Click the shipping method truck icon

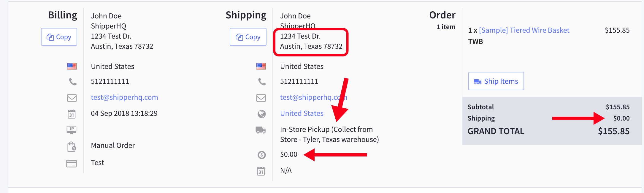tap(261, 130)
